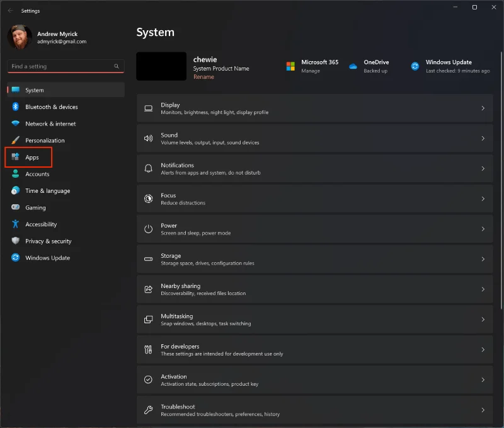Click the System page heading
Screen dimensions: 504x428
coord(155,32)
